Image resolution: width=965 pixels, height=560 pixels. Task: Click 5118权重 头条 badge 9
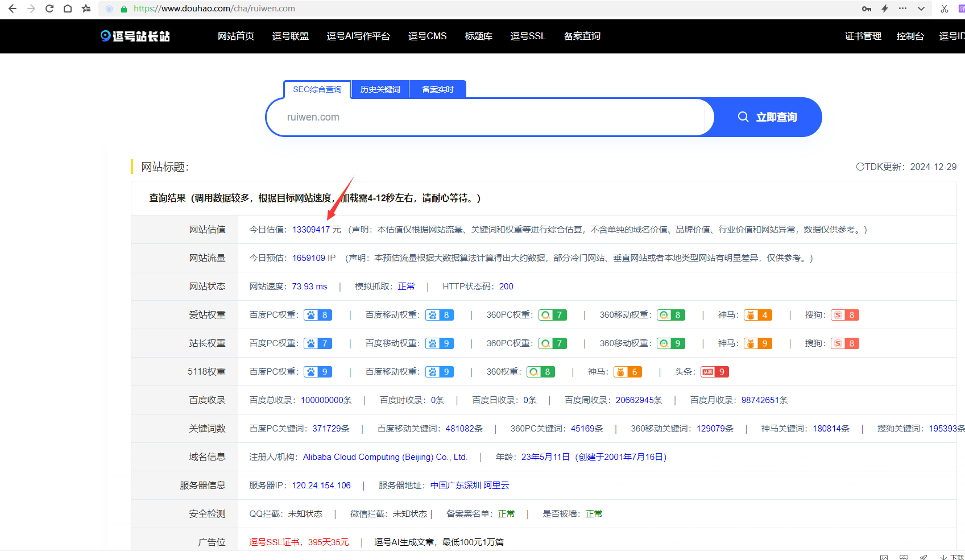tap(715, 371)
